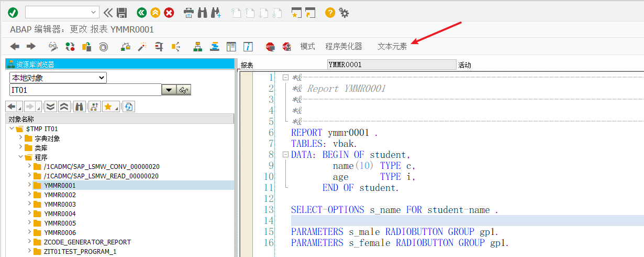The height and width of the screenshot is (257, 644).
Task: Go back with the left arrow toolbar icon
Action: click(x=15, y=47)
